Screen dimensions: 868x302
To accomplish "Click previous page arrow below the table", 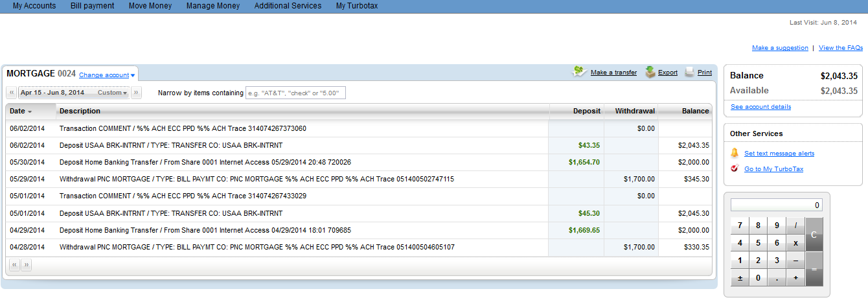I will click(x=14, y=264).
